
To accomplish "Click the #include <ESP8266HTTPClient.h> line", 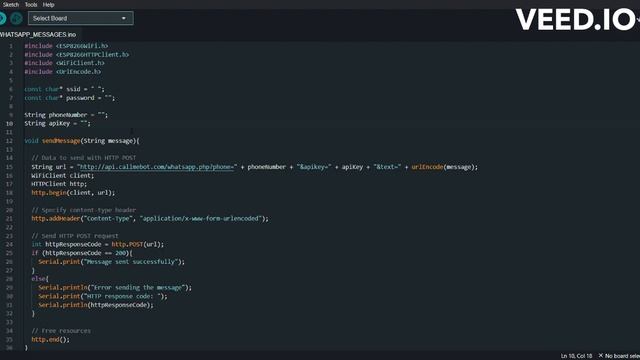I will (x=76, y=55).
